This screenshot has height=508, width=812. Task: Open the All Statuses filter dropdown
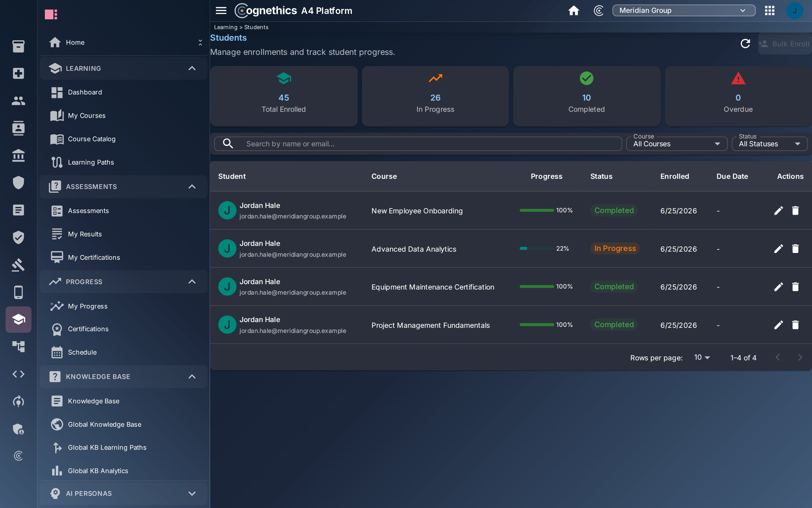click(x=769, y=144)
